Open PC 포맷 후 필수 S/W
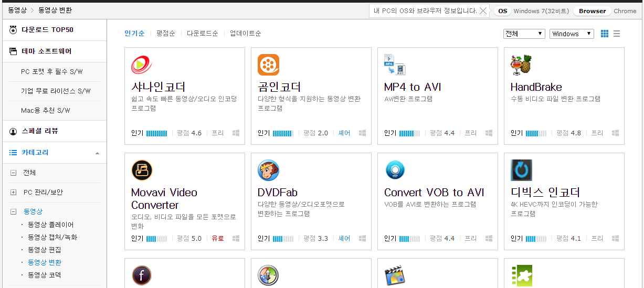 click(51, 72)
